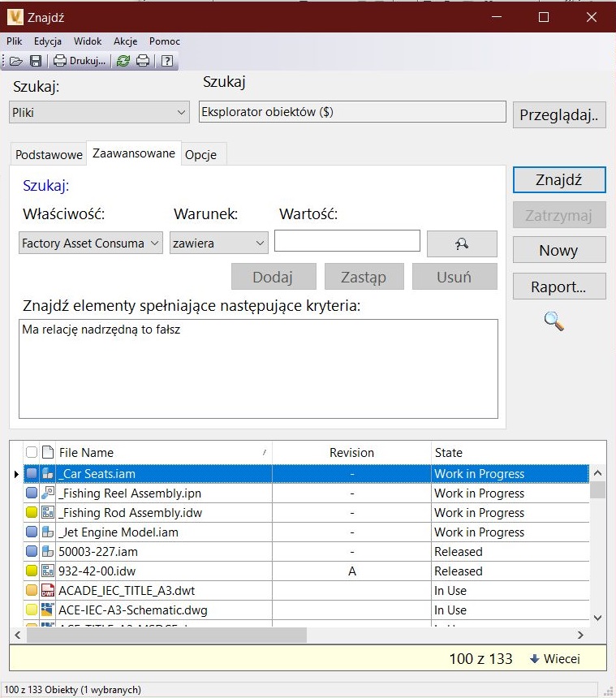Switch to the Podstawowe tab
Screen dimensions: 616x698
(49, 154)
